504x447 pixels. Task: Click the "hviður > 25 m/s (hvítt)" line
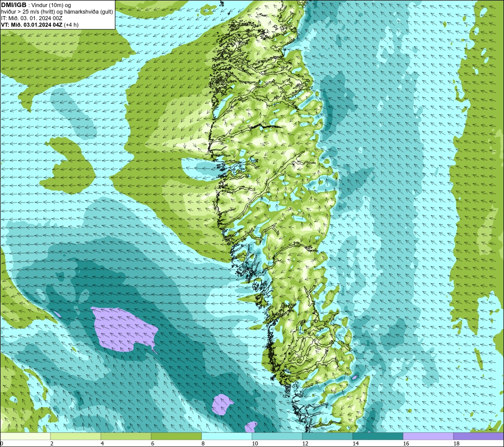pyautogui.click(x=28, y=12)
